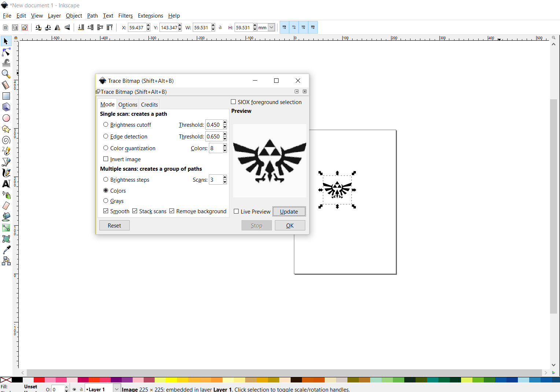Select the Measure tool
The height and width of the screenshot is (392, 560).
[6, 85]
